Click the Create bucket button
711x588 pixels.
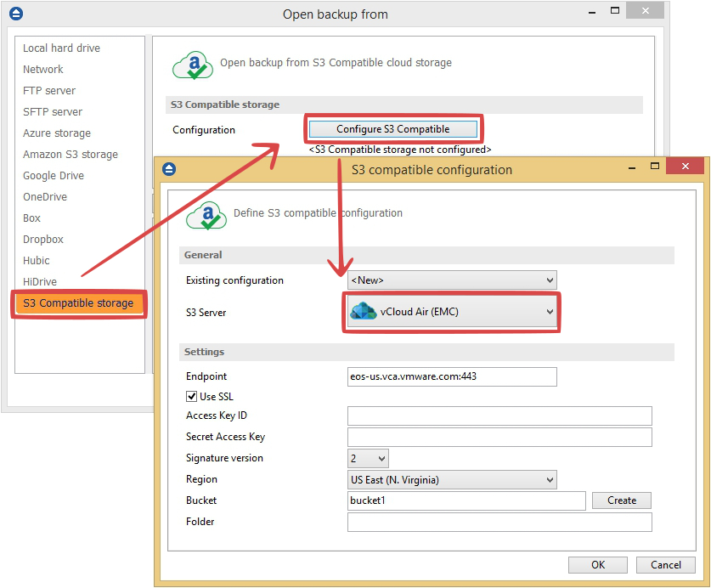pos(622,500)
